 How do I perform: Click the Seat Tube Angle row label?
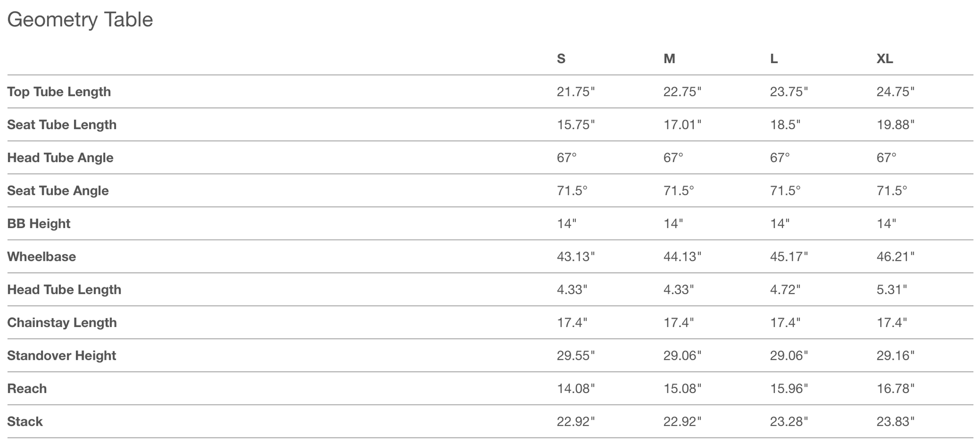click(x=58, y=190)
